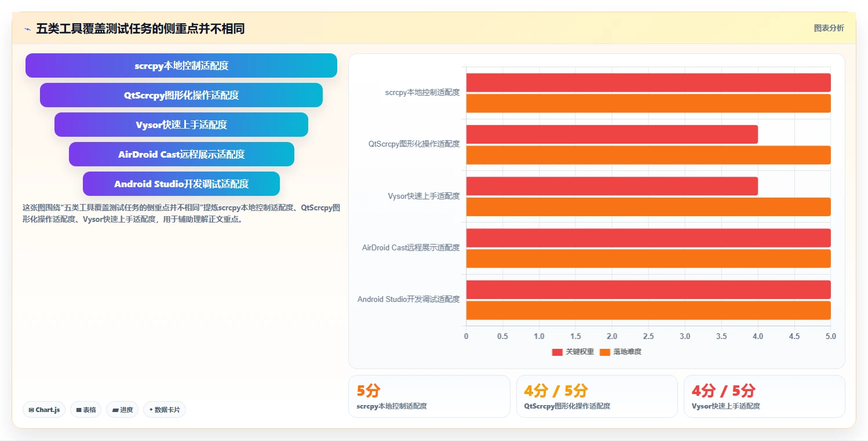Click the Android Studio开发调试适配度 chart axis label
Image resolution: width=868 pixels, height=441 pixels.
click(x=409, y=299)
